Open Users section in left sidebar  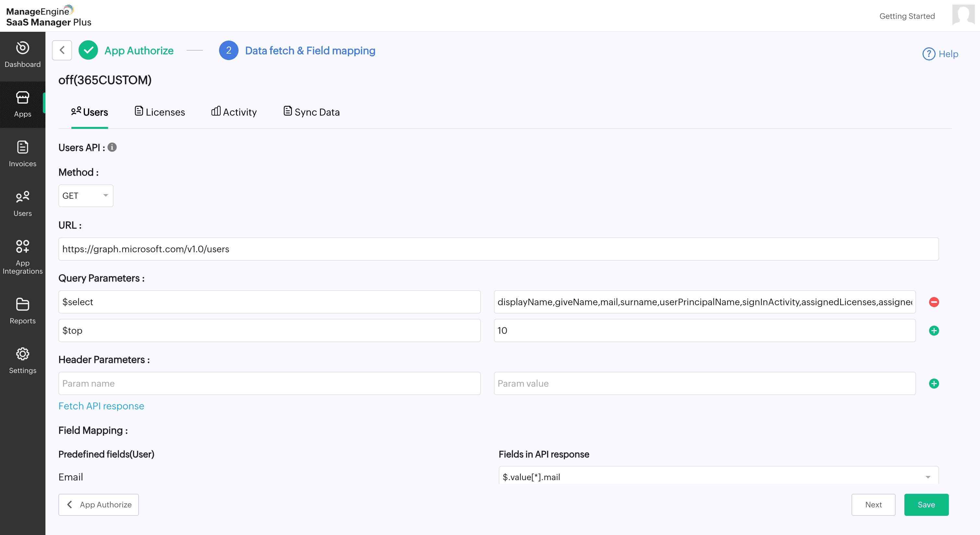click(x=22, y=204)
